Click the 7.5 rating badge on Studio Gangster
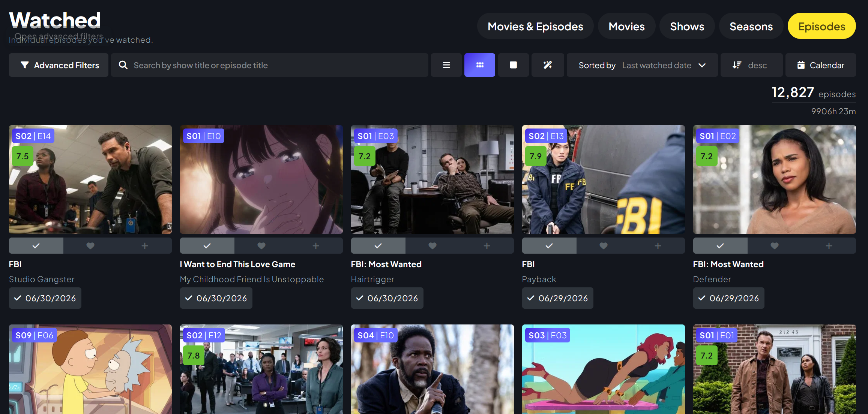 click(x=23, y=156)
